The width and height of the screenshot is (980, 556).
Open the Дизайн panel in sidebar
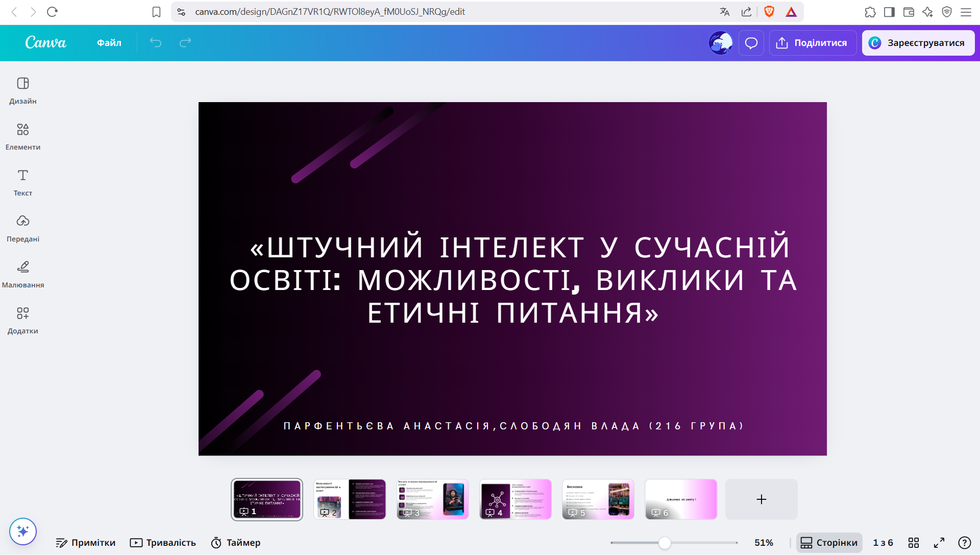tap(23, 91)
